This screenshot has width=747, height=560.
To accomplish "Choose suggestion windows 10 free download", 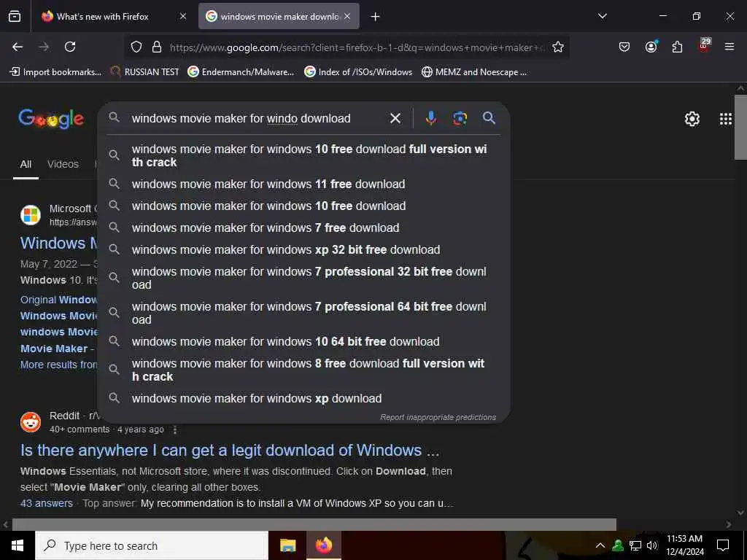I will 303,206.
